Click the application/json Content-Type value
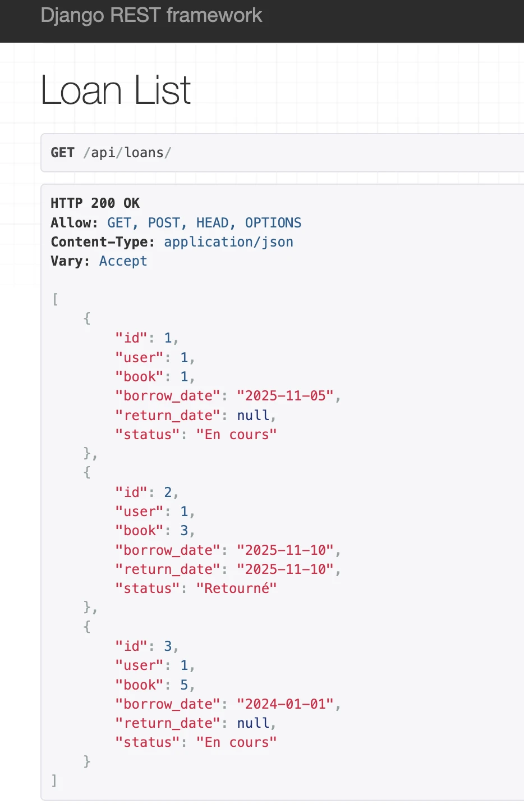Viewport: 524px width, 812px height. (x=228, y=242)
